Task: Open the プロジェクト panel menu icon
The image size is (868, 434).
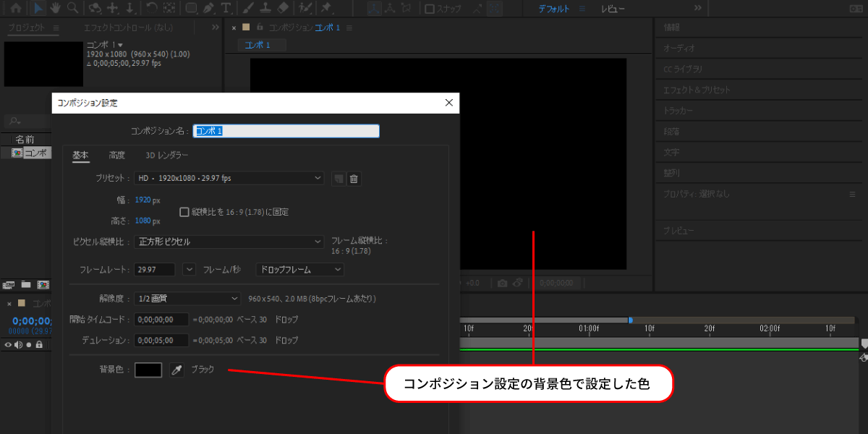Action: point(56,27)
